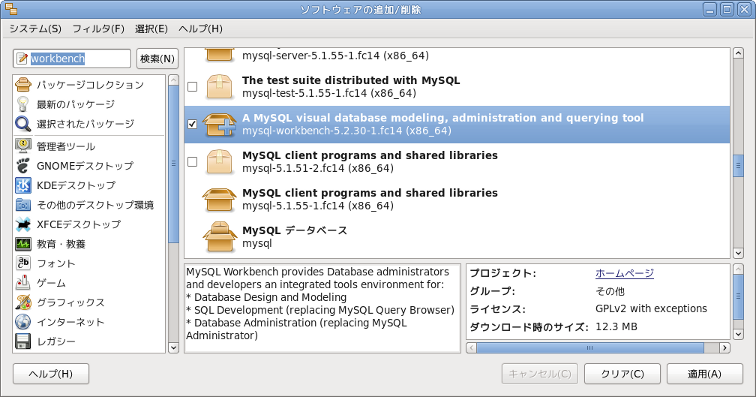Click the package list scroll-up arrow
Screen dimensions: 756x397
coord(738,53)
